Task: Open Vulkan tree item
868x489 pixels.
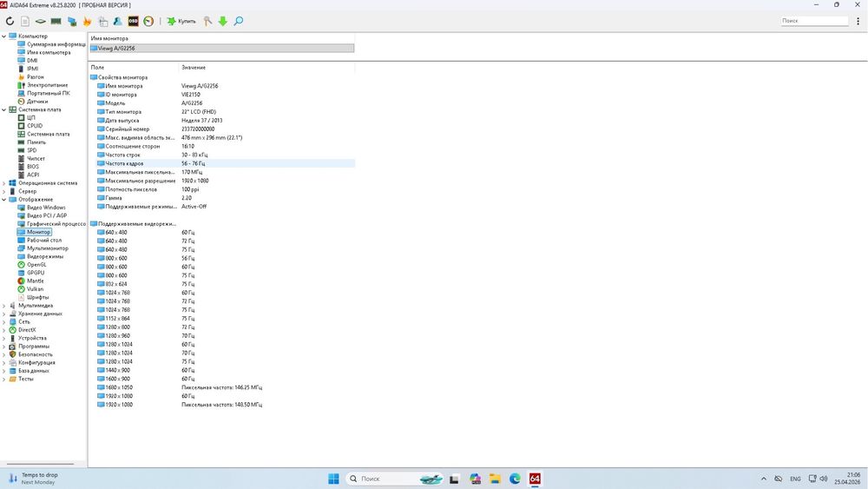Action: tap(30, 289)
